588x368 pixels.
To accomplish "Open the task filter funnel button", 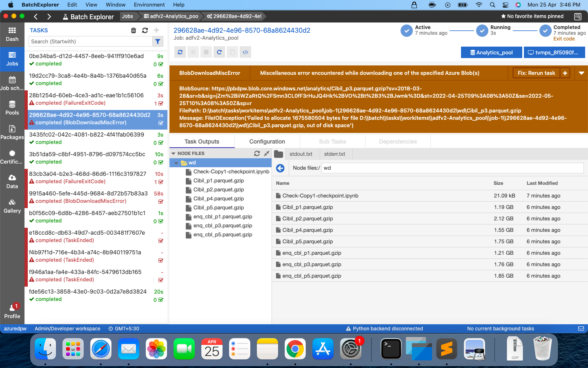I will (x=158, y=41).
